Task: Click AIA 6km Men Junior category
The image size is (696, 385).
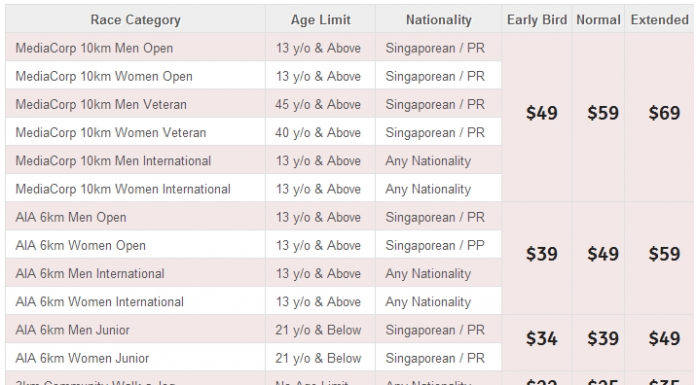Action: tap(72, 330)
